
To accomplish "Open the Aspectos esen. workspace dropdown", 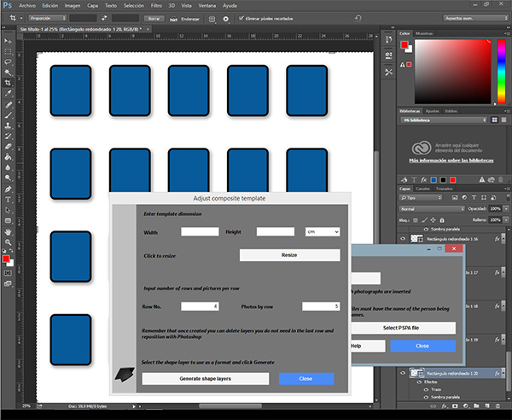I will click(475, 18).
